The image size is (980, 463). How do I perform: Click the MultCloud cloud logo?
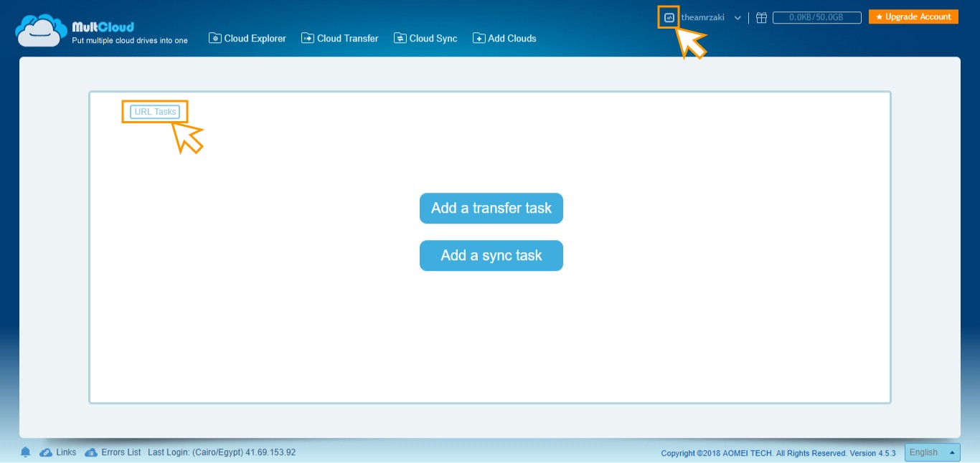pos(42,31)
